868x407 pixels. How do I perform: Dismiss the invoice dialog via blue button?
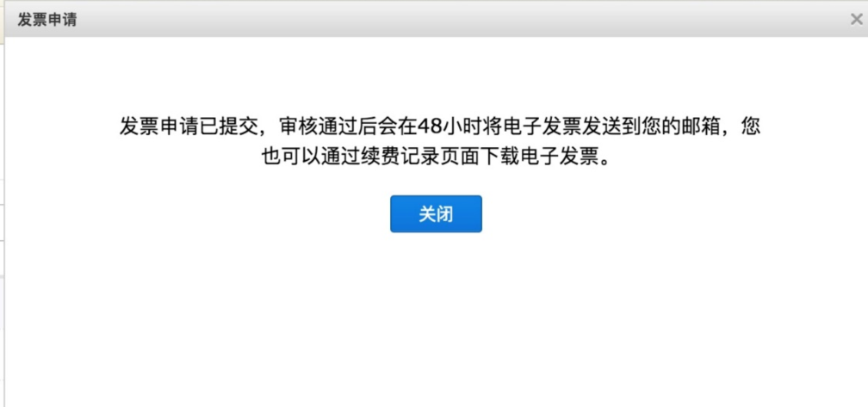[436, 213]
